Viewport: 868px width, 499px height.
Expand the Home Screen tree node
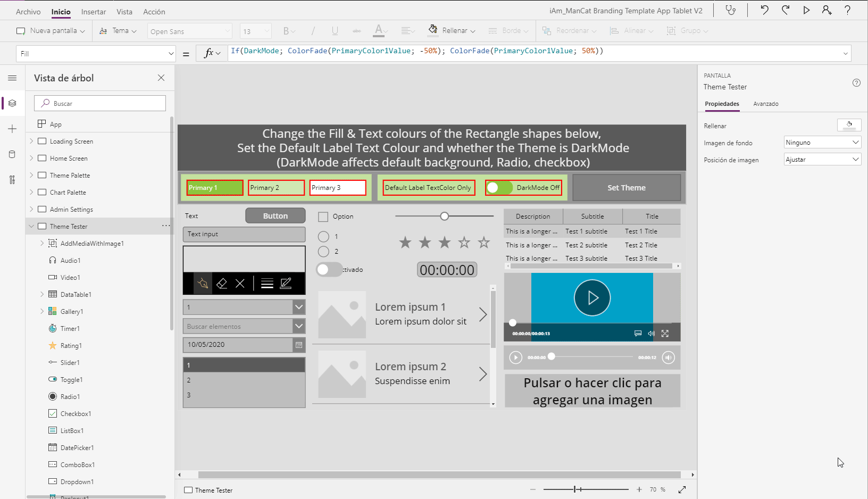click(x=31, y=158)
